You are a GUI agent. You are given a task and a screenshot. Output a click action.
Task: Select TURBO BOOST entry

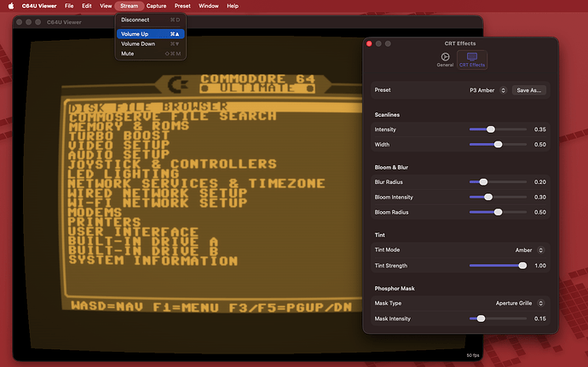click(118, 135)
